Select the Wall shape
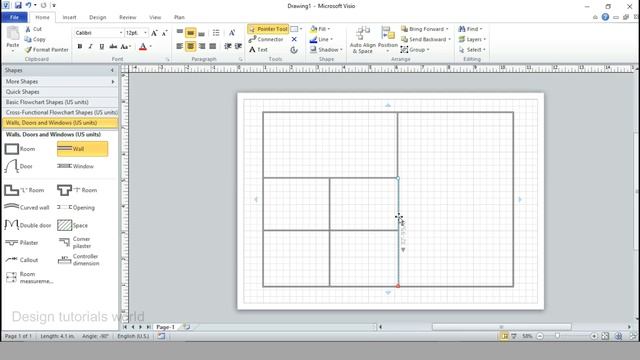Image resolution: width=640 pixels, height=360 pixels. (82, 149)
